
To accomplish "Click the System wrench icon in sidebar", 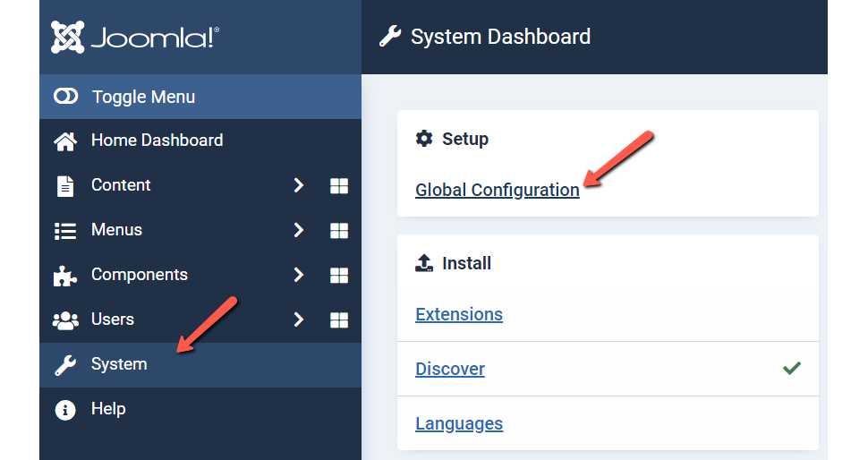I will (65, 365).
